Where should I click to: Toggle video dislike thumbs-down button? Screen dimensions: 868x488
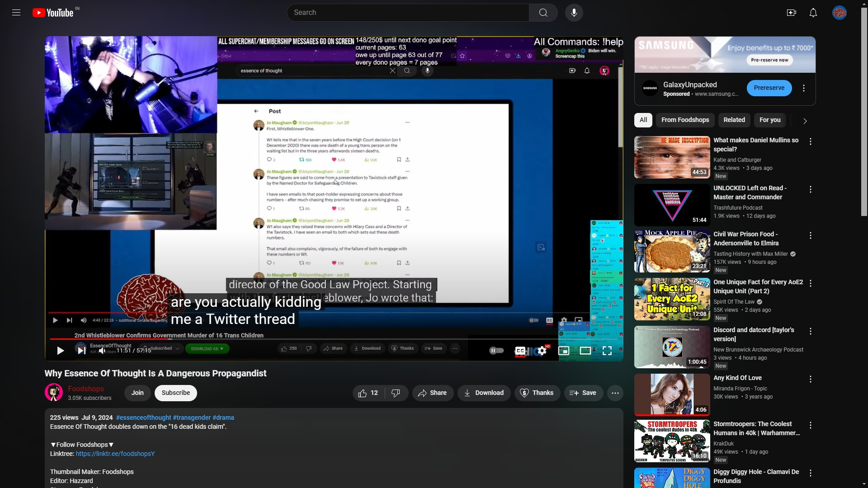tap(395, 393)
